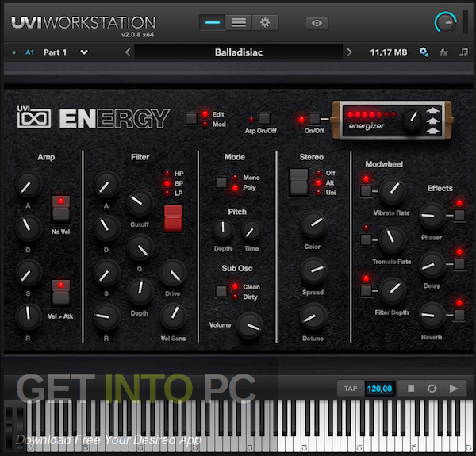Image resolution: width=476 pixels, height=456 pixels.
Task: Click the Stereo Color knob
Action: click(313, 224)
